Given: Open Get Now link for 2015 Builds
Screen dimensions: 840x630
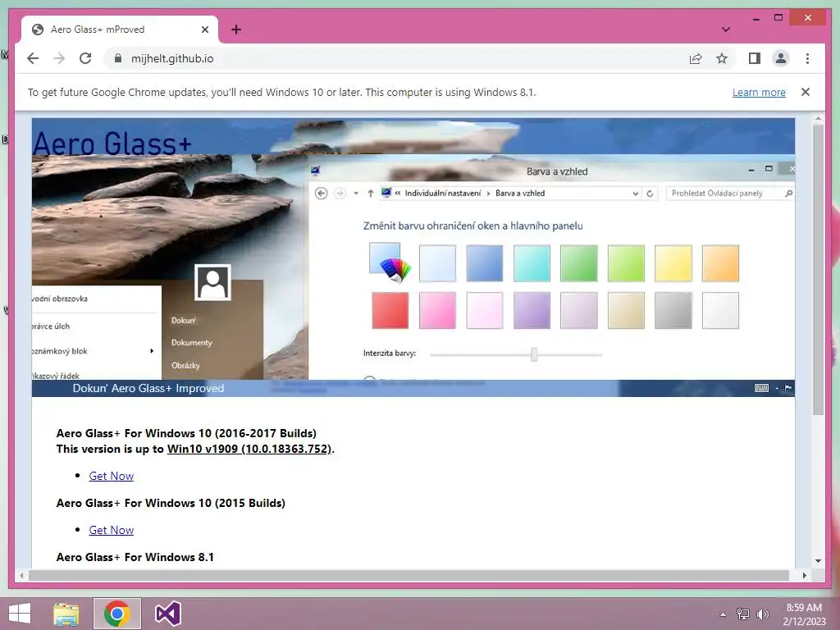Looking at the screenshot, I should tap(111, 530).
